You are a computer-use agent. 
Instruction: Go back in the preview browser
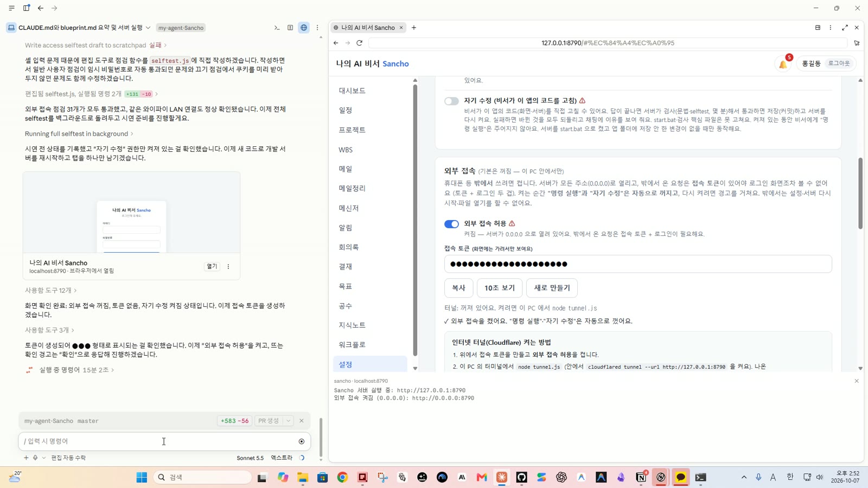(336, 43)
